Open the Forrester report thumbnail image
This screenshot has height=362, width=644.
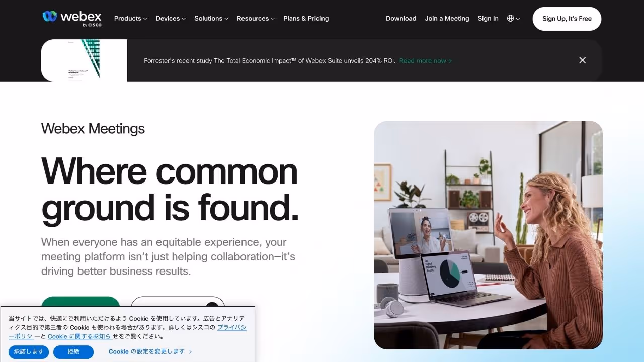[84, 60]
